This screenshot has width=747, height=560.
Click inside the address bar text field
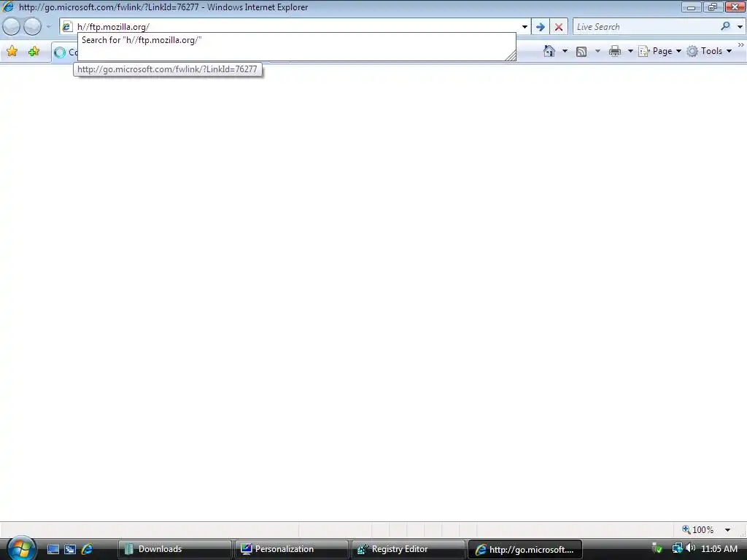click(297, 27)
